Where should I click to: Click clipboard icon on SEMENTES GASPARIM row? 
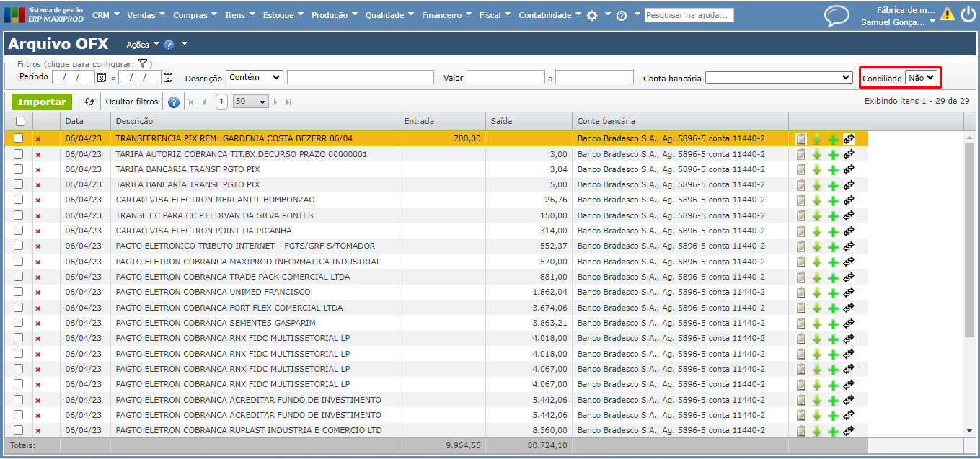(800, 324)
